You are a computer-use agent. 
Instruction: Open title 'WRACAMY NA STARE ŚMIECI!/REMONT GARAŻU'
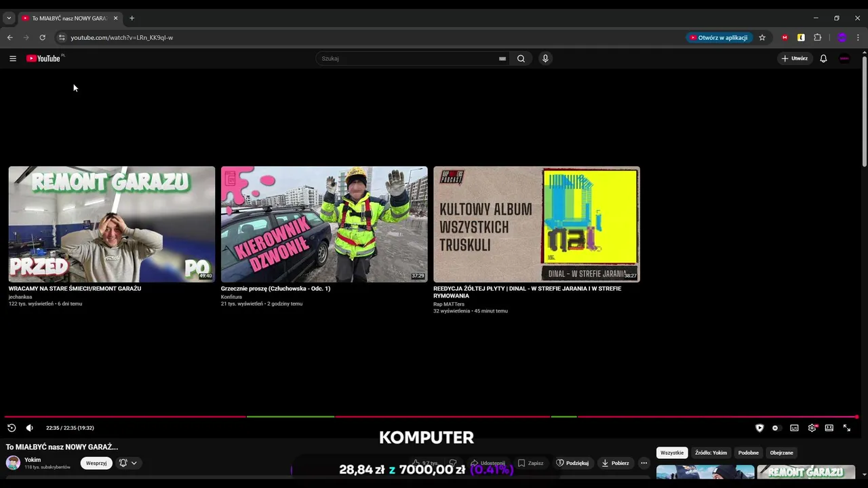coord(75,289)
